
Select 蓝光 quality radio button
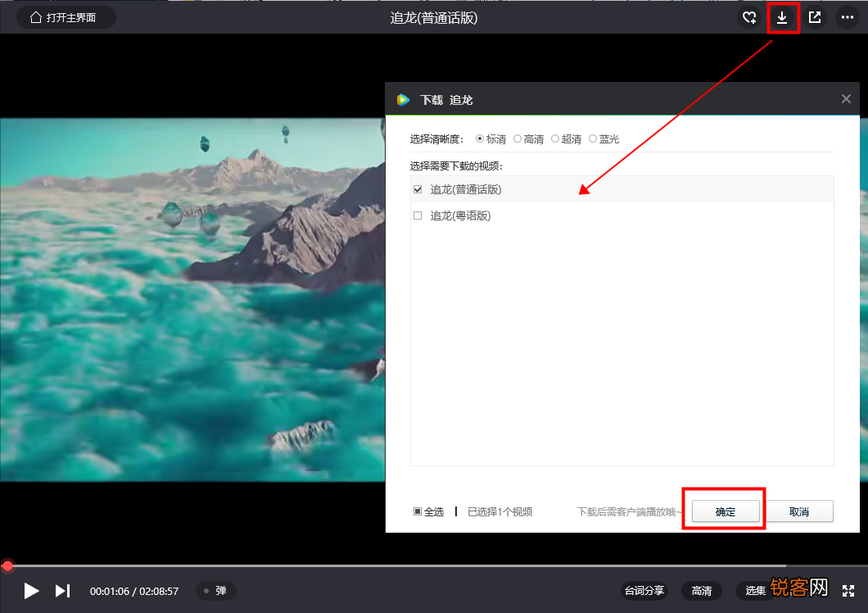point(592,138)
